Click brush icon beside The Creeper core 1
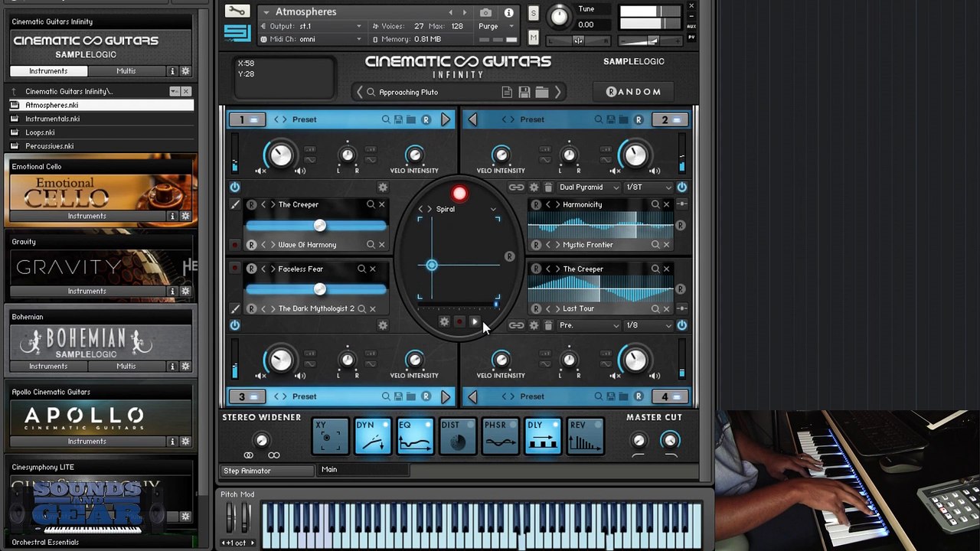Viewport: 980px width, 551px height. [235, 204]
